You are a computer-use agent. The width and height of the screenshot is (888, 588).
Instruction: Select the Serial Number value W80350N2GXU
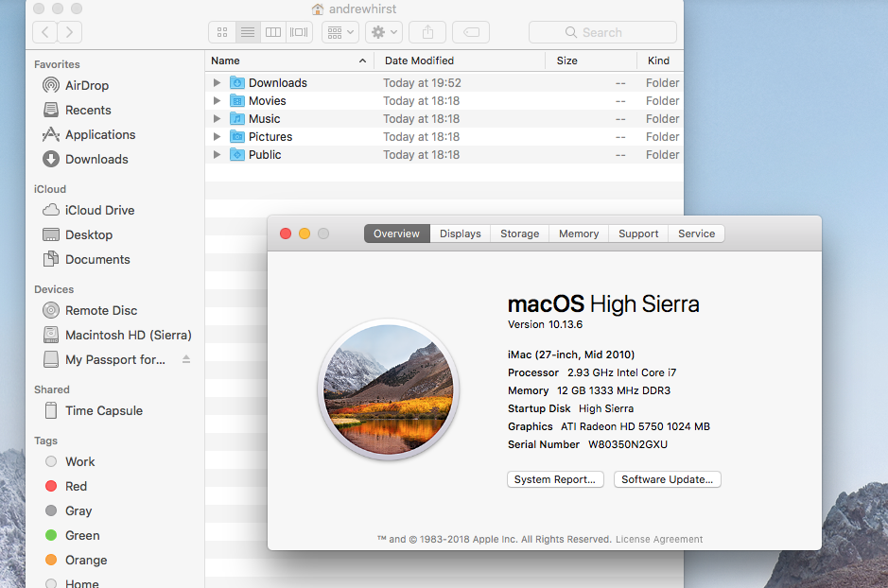coord(628,444)
